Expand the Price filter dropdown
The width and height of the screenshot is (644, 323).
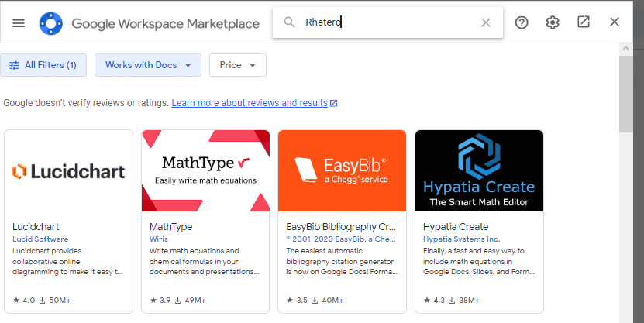click(238, 65)
